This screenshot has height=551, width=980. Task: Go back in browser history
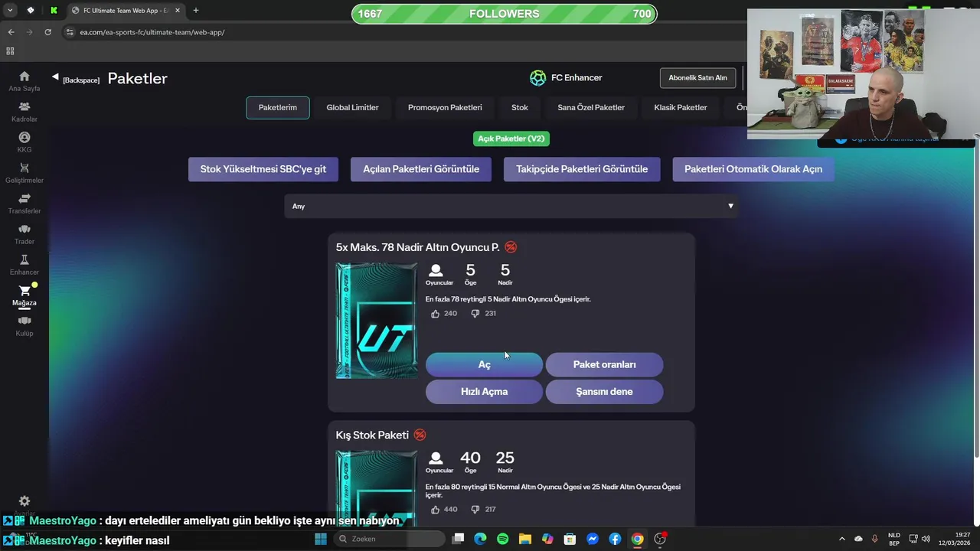click(11, 32)
